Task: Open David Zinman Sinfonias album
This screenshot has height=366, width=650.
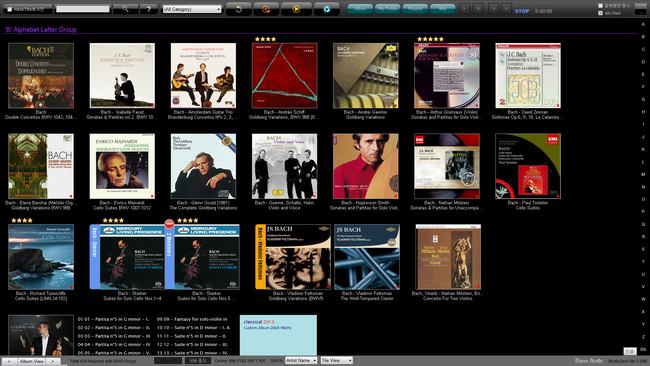Action: [528, 75]
